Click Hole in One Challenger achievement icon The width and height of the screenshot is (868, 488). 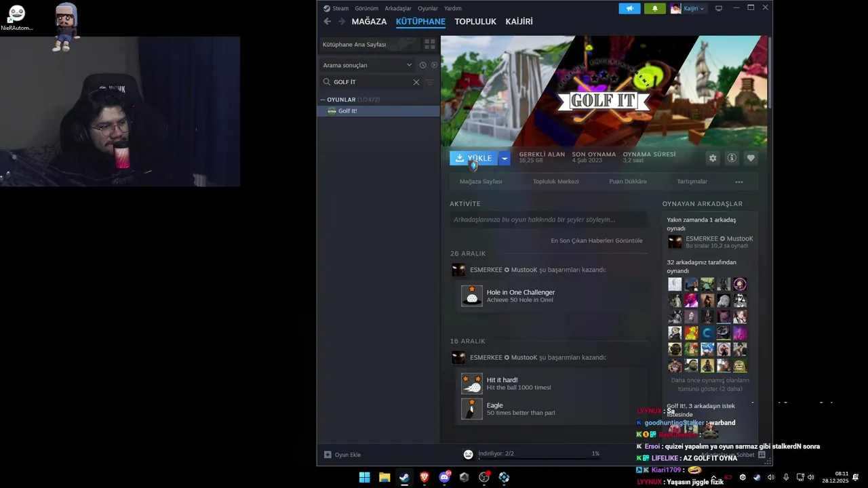pos(472,296)
